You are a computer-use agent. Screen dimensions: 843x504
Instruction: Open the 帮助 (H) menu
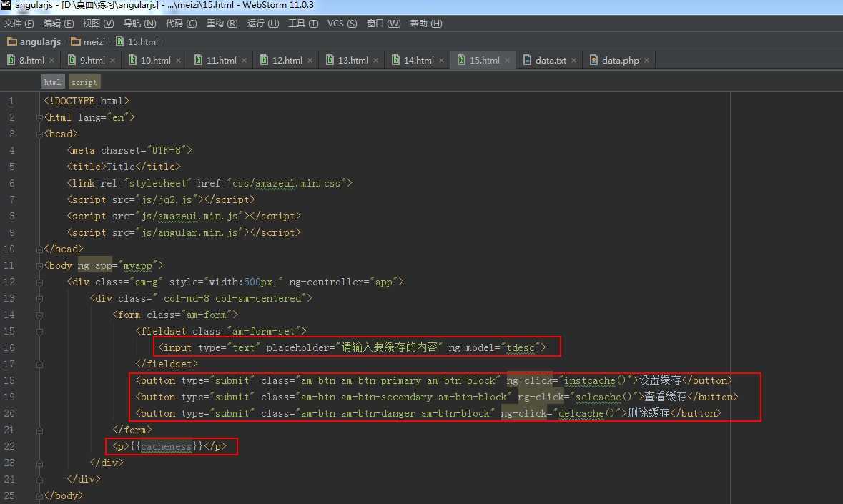pyautogui.click(x=426, y=24)
